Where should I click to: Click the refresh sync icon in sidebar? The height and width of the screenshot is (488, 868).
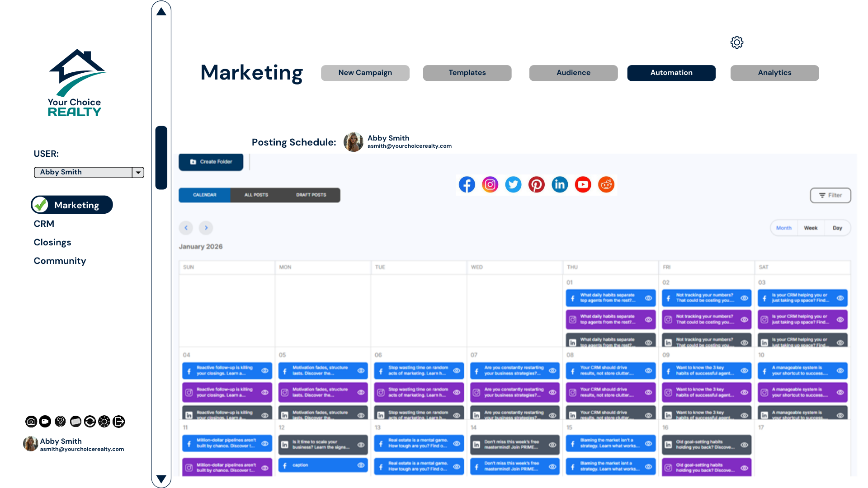[90, 422]
